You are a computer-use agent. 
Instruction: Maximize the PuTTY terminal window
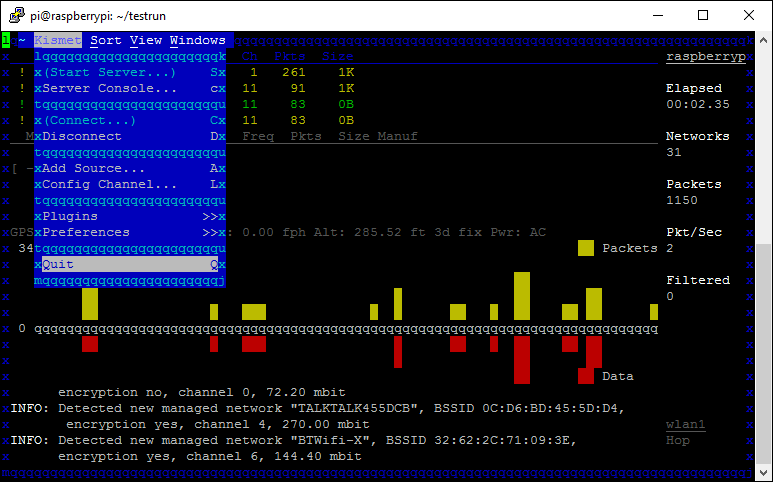pos(703,15)
